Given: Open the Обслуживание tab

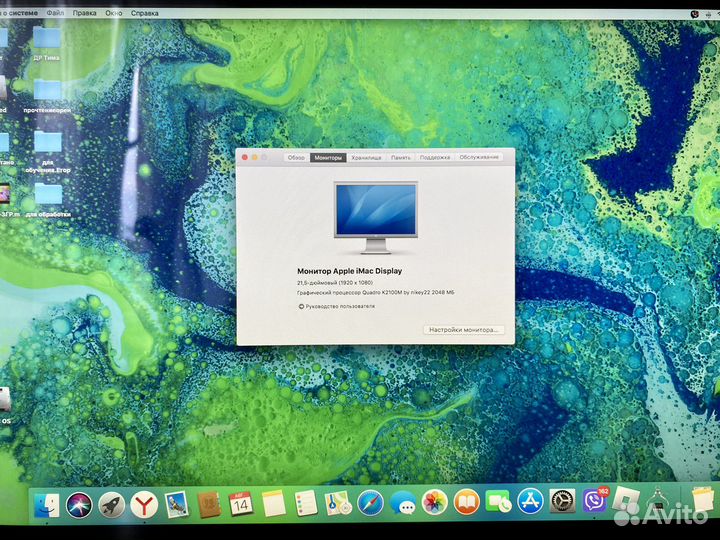Looking at the screenshot, I should pyautogui.click(x=478, y=157).
